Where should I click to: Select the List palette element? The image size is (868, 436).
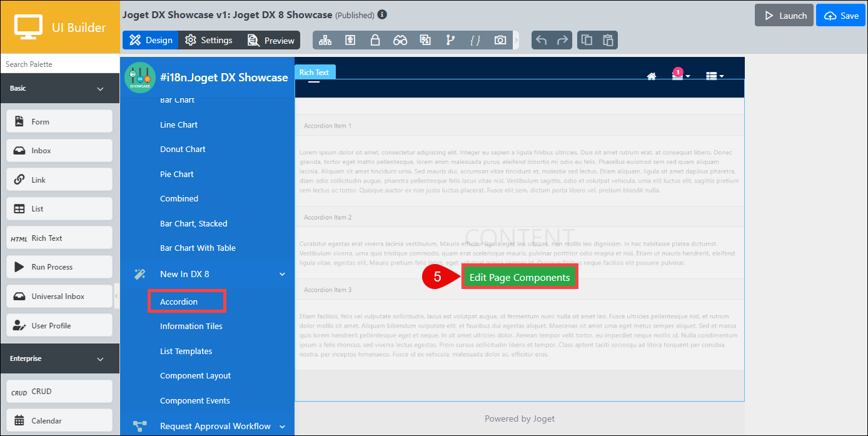click(x=59, y=209)
